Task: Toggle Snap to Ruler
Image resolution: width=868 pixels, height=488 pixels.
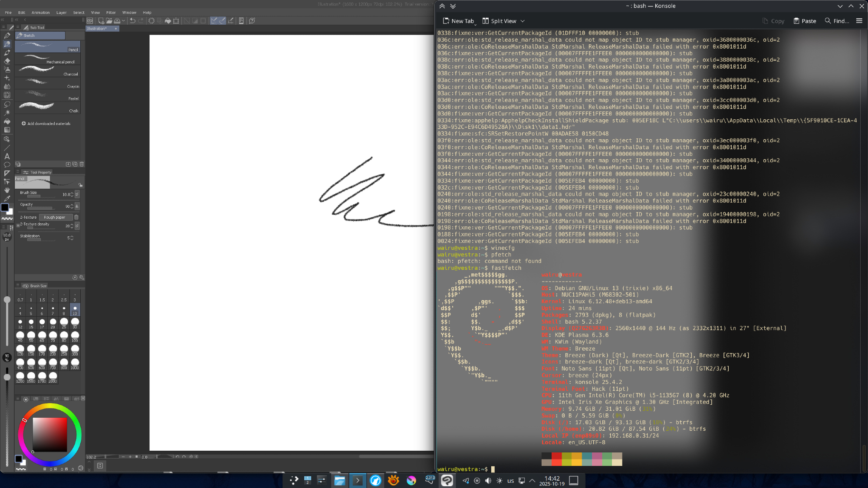Action: pyautogui.click(x=214, y=20)
